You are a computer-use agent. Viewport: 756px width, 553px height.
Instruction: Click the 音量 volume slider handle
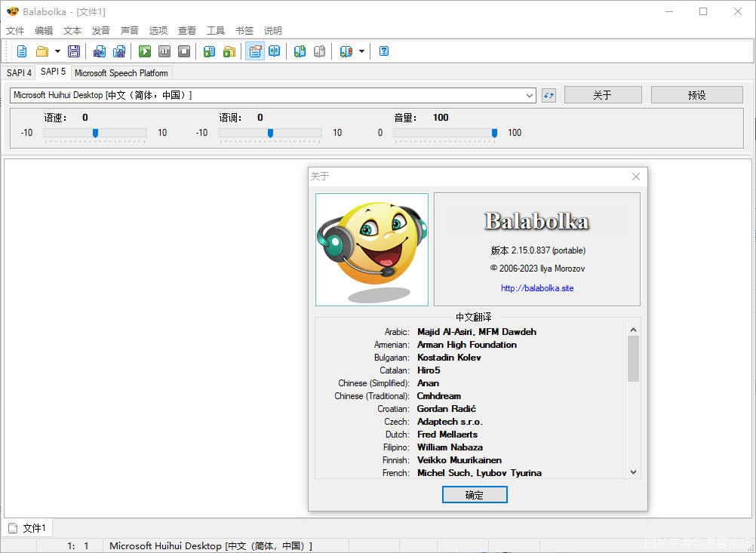pos(494,133)
